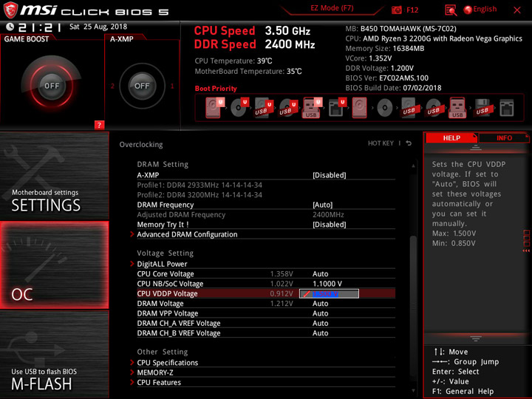Select the USB floppy boot device
This screenshot has width=532, height=399.
[x=482, y=108]
